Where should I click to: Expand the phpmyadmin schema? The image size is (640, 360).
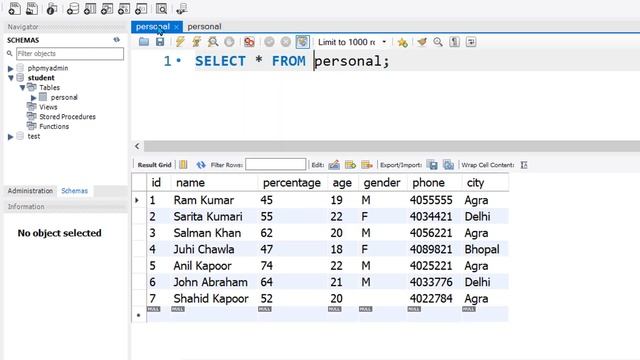pos(11,68)
